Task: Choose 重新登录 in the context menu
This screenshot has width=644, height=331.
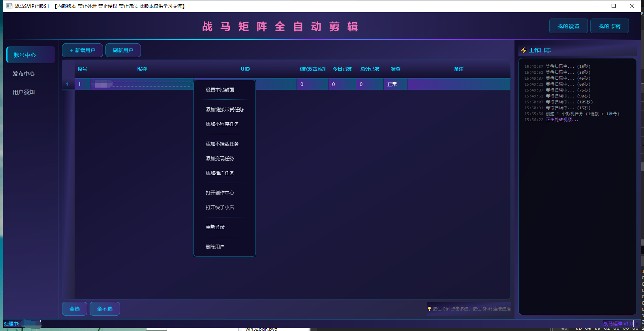Action: click(215, 227)
